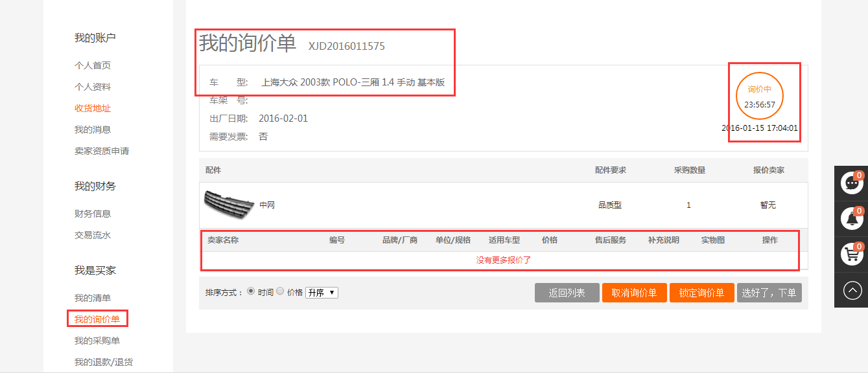Open the notification bell icon
868x373 pixels.
851,219
